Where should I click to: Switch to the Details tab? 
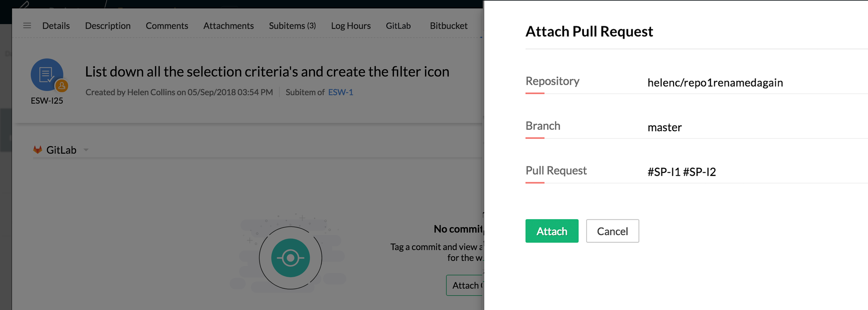pyautogui.click(x=56, y=26)
